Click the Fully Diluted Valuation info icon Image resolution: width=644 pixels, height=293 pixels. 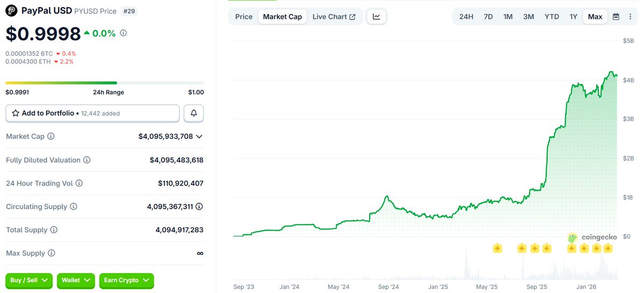pyautogui.click(x=87, y=160)
